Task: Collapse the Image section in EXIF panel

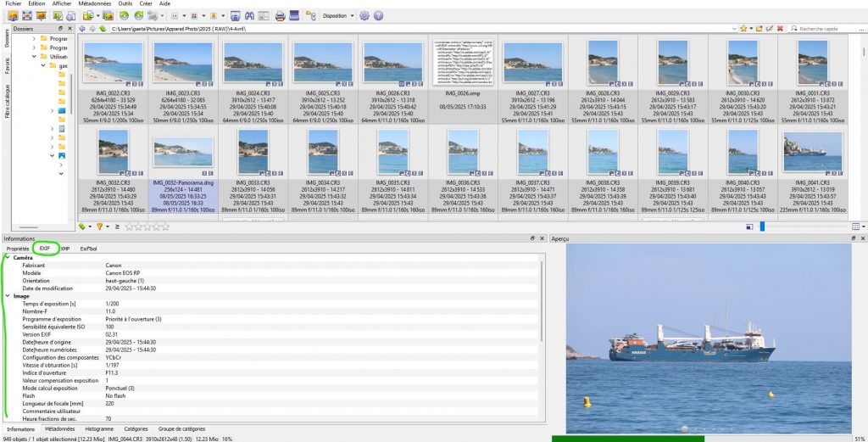Action: tap(6, 295)
